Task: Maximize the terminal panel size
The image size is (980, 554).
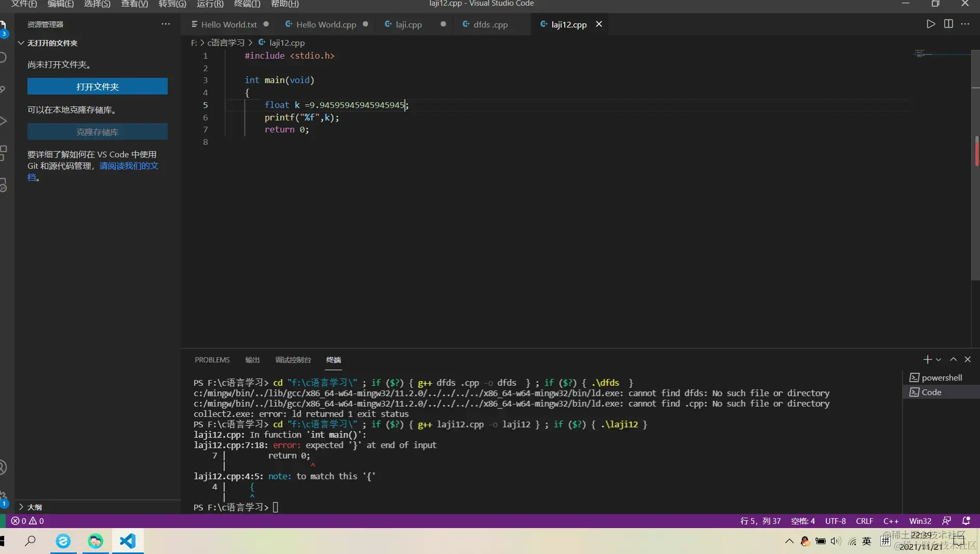Action: point(954,359)
